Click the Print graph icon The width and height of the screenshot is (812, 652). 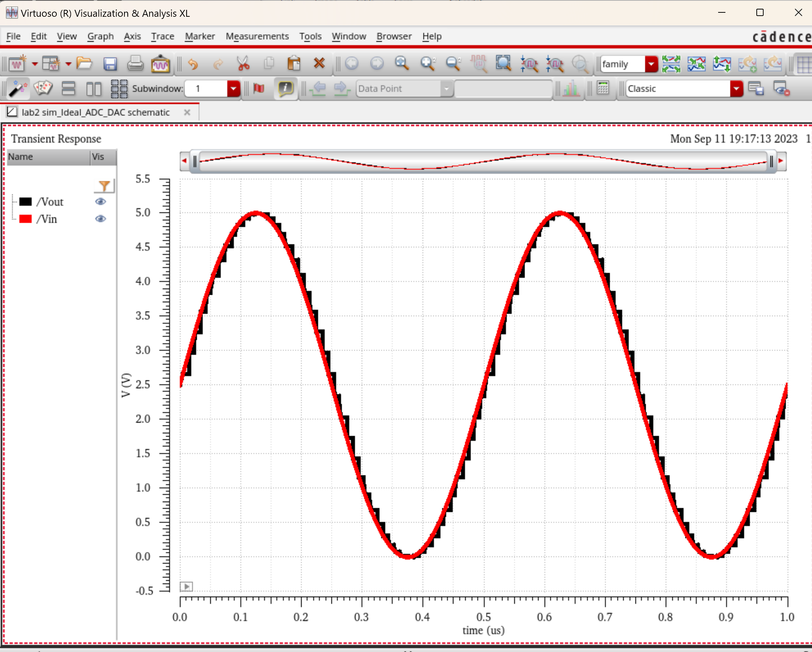click(135, 64)
